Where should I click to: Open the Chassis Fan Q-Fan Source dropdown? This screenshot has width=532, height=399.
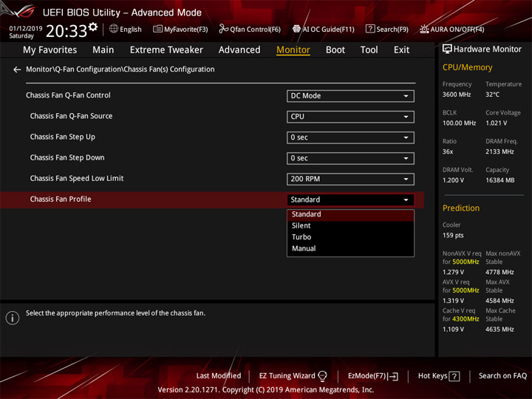coord(350,117)
